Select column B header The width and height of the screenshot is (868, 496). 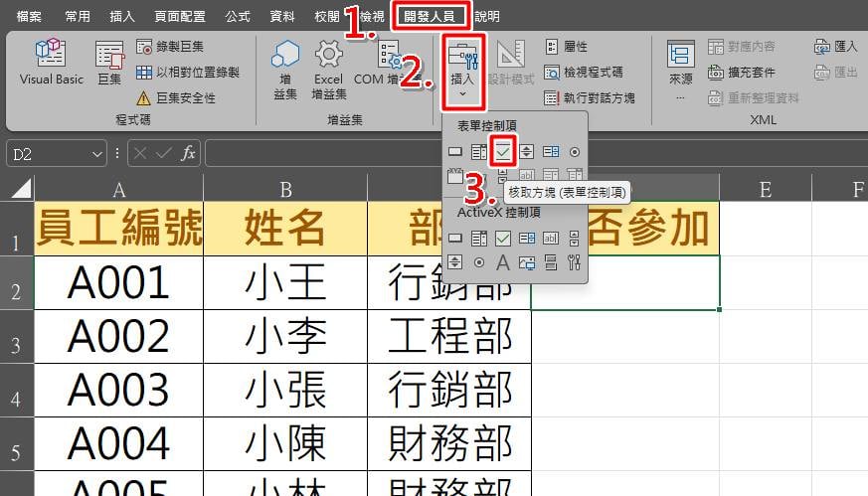tap(285, 190)
